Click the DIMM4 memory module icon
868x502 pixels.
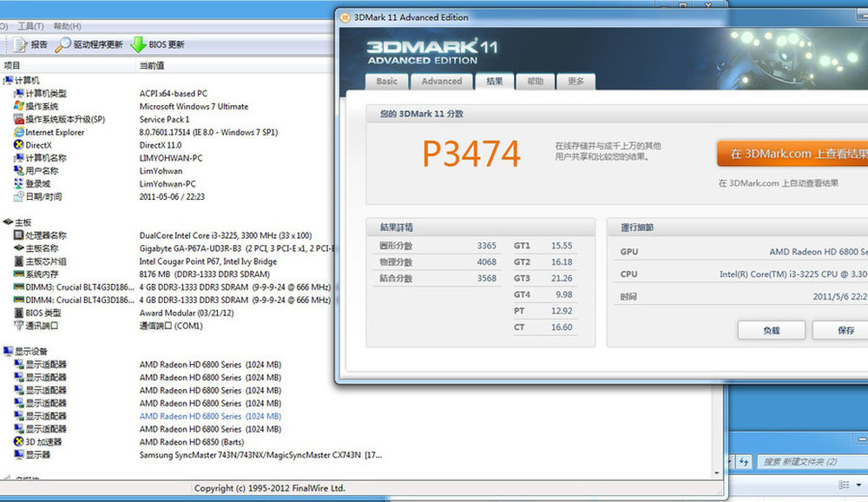(19, 300)
